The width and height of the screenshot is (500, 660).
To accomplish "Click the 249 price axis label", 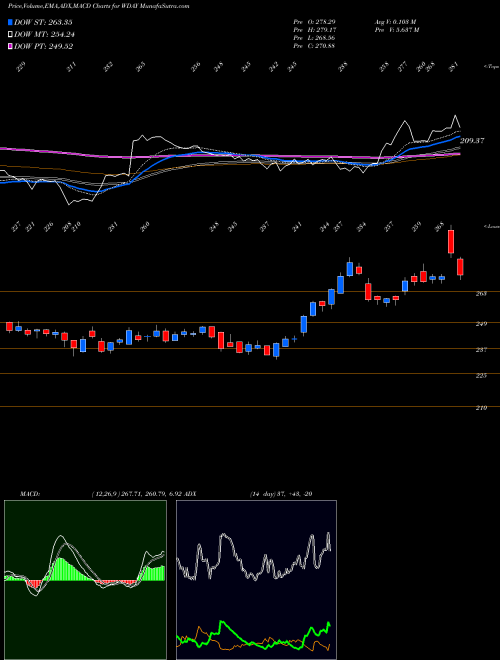I will coord(481,324).
